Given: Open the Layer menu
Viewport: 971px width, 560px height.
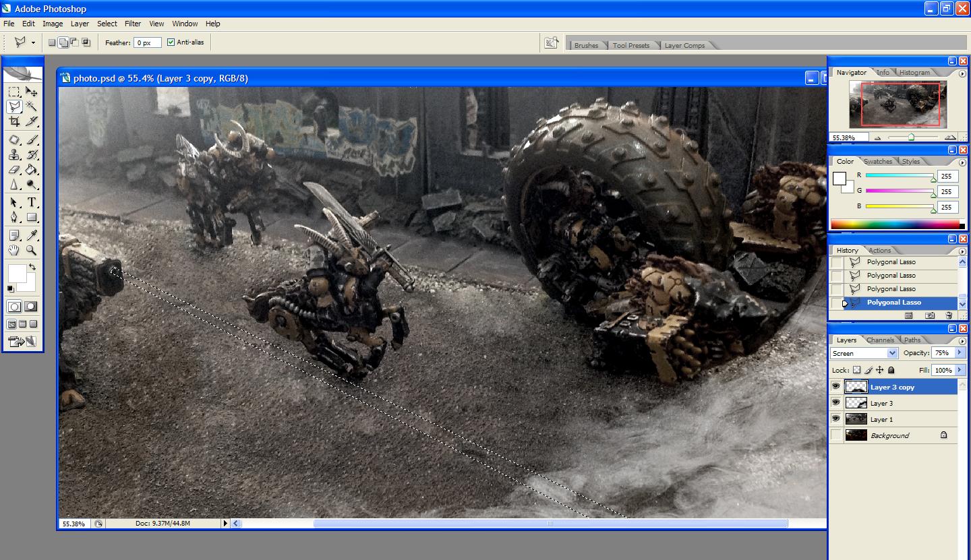Looking at the screenshot, I should [80, 24].
